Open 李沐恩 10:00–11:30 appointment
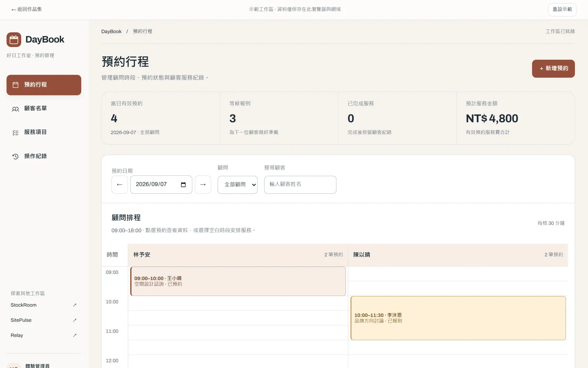Screen dimensions: 588x368 click(x=458, y=318)
